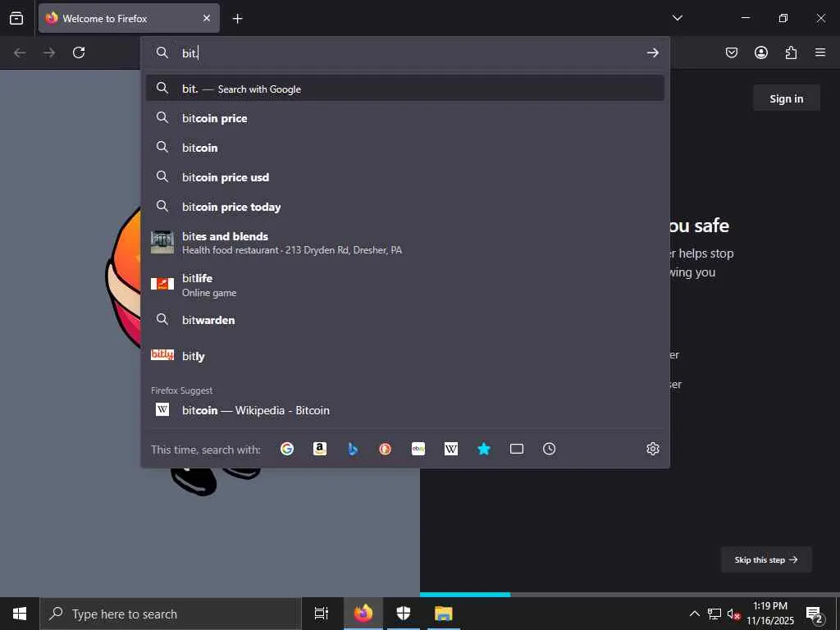Close the Welcome to Firefox tab
Image resolution: width=840 pixels, height=630 pixels.
[207, 18]
